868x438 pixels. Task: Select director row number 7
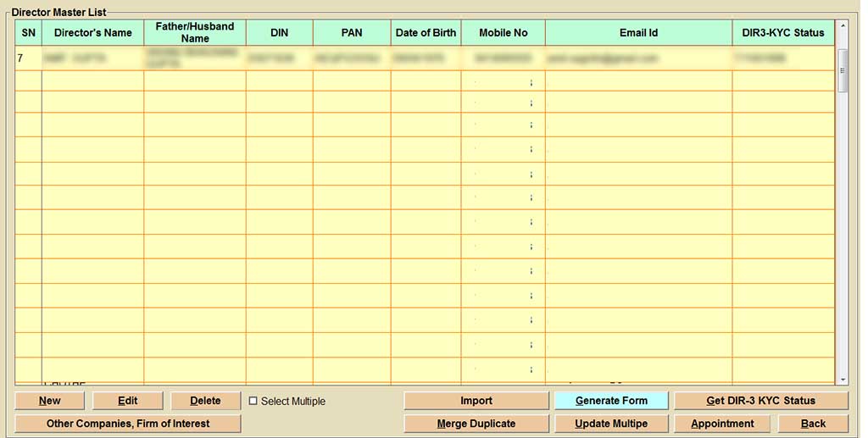point(92,58)
